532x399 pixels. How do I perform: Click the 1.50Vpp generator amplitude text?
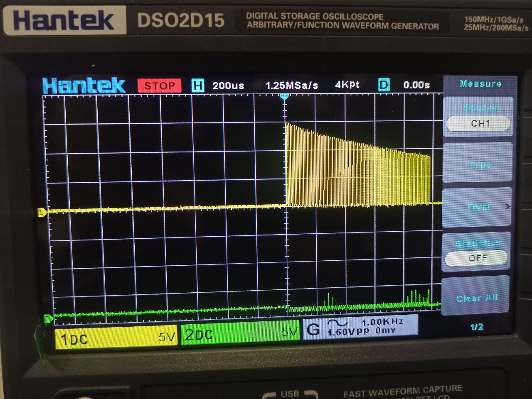(348, 332)
